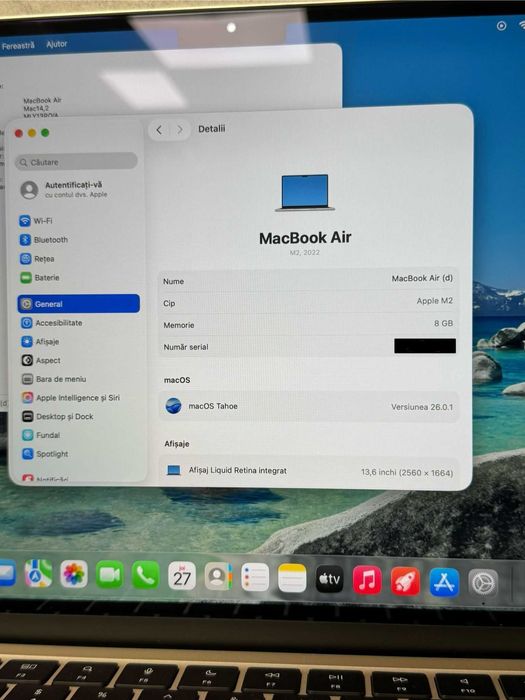
Task: Click the Apple M2 chip value
Action: (434, 301)
